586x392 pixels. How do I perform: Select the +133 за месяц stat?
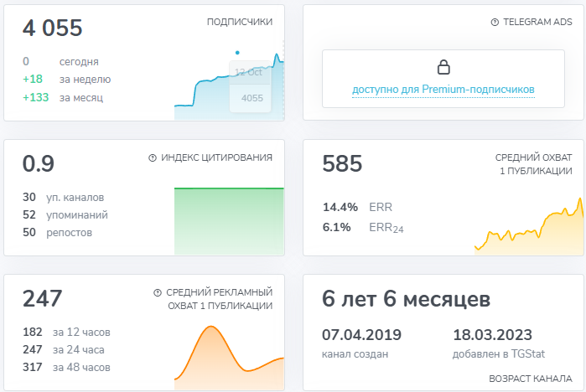63,98
